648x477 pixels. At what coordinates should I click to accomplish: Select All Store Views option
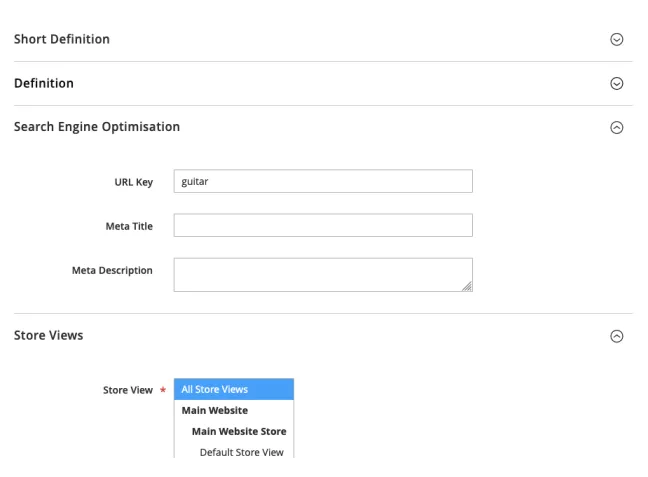click(x=234, y=389)
